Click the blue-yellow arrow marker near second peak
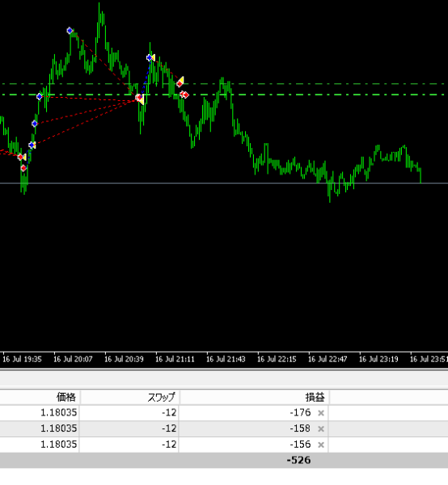The height and width of the screenshot is (485, 448). (150, 58)
